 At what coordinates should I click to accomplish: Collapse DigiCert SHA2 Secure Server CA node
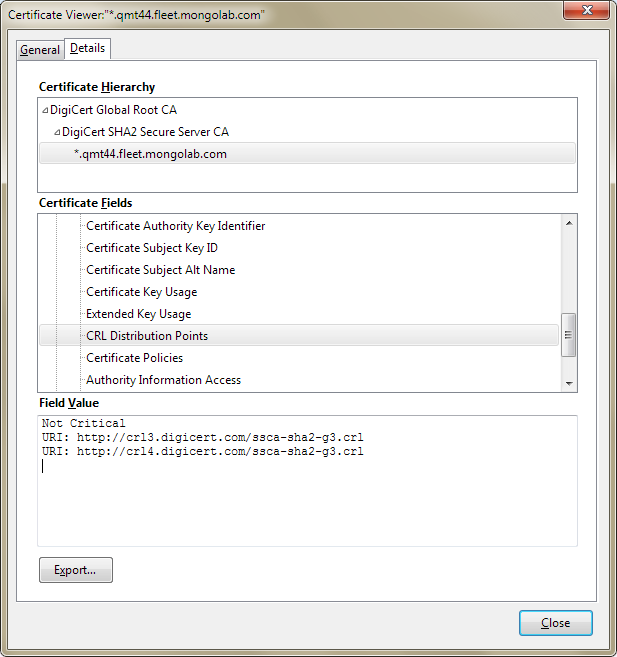pyautogui.click(x=57, y=132)
